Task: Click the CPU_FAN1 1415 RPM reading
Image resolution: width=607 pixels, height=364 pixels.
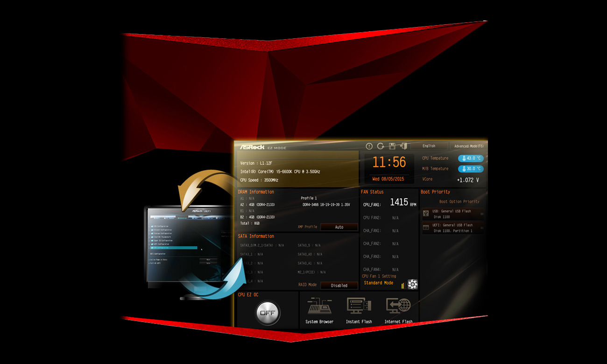Action: point(390,203)
